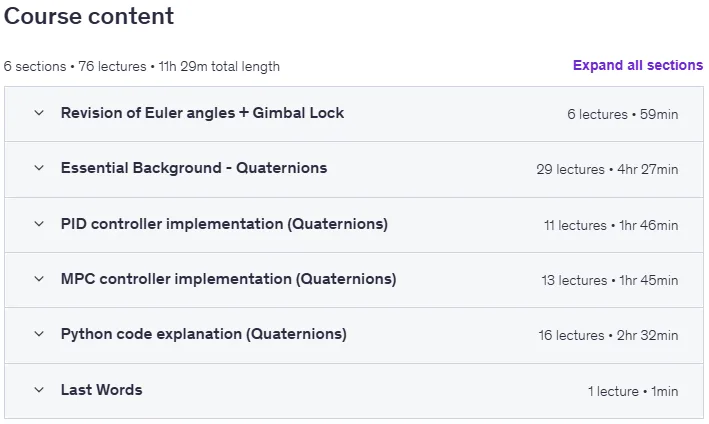
Task: Click PID controller implementation (Quaternions) title
Action: tap(224, 224)
